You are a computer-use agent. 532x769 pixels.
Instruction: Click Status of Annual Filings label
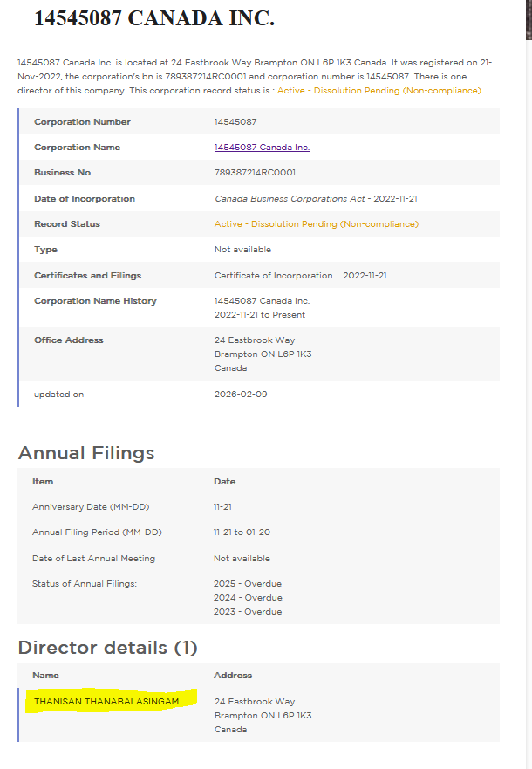(85, 584)
